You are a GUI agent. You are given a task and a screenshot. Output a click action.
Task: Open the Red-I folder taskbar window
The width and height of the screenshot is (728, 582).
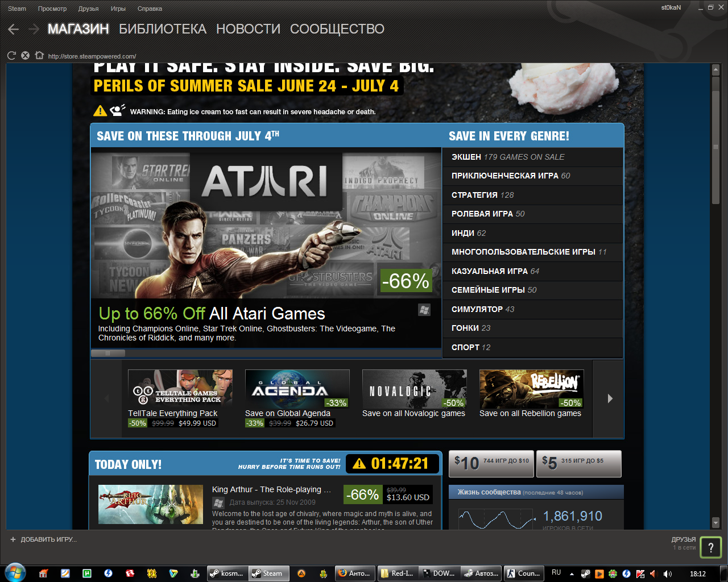pyautogui.click(x=398, y=573)
